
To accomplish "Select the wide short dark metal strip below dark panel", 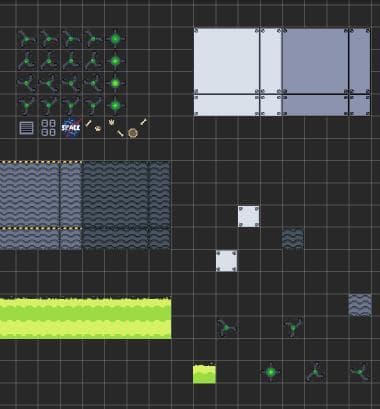I will click(315, 105).
